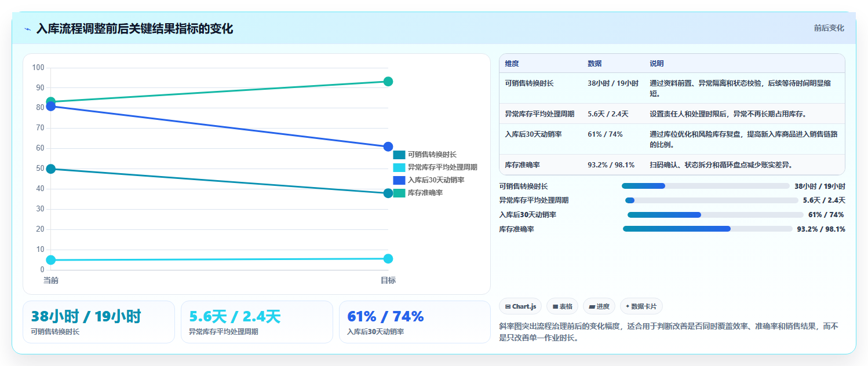
Task: Click the 入库后30天动销率 data point at 目标
Action: point(388,147)
